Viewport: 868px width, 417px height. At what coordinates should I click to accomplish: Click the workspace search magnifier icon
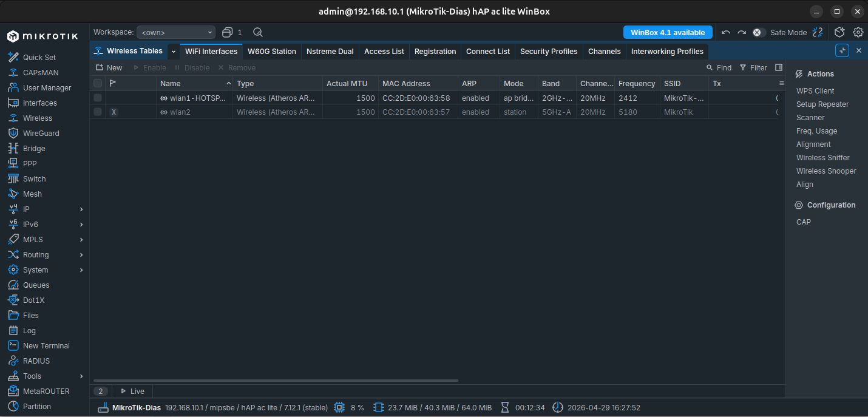click(x=258, y=32)
